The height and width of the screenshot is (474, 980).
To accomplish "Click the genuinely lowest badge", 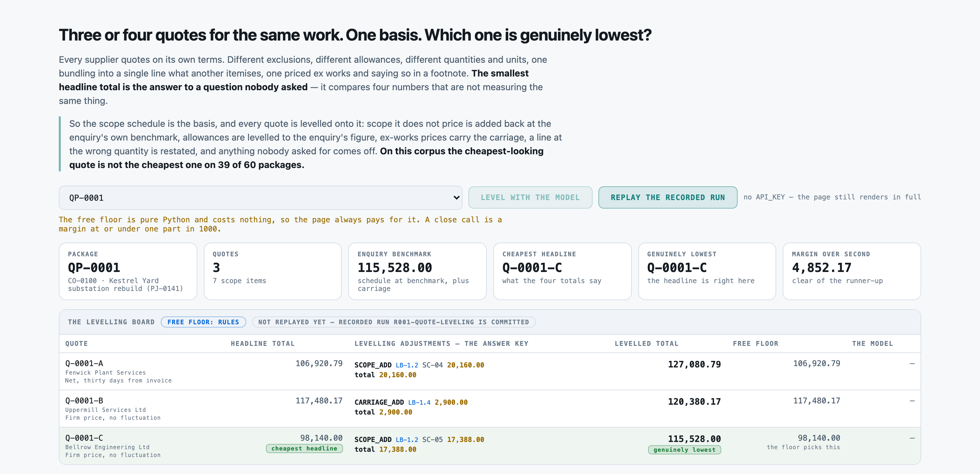I will 684,449.
